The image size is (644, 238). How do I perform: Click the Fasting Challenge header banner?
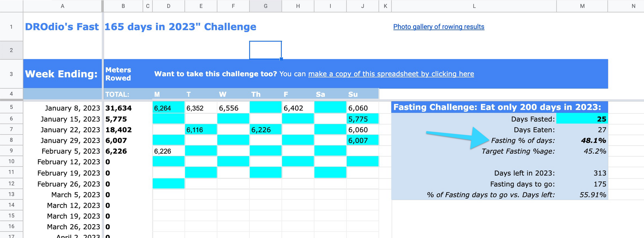pyautogui.click(x=499, y=107)
